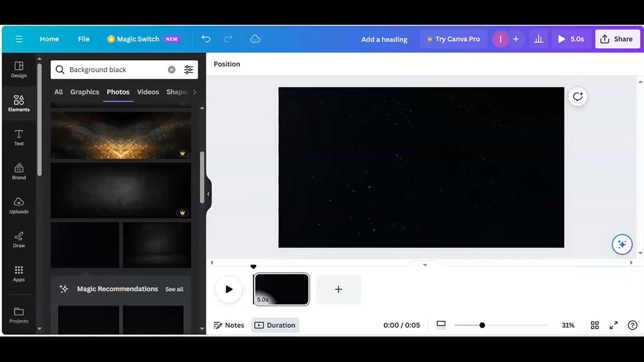Add collaborators with plus icon
Screen dimensions: 644x362
pos(516,39)
